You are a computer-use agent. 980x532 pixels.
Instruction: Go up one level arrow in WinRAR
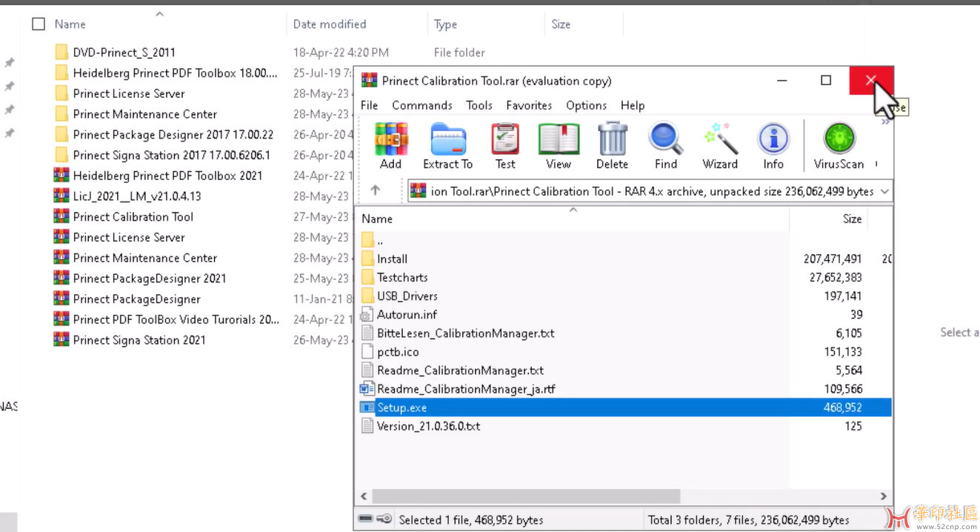coord(376,190)
